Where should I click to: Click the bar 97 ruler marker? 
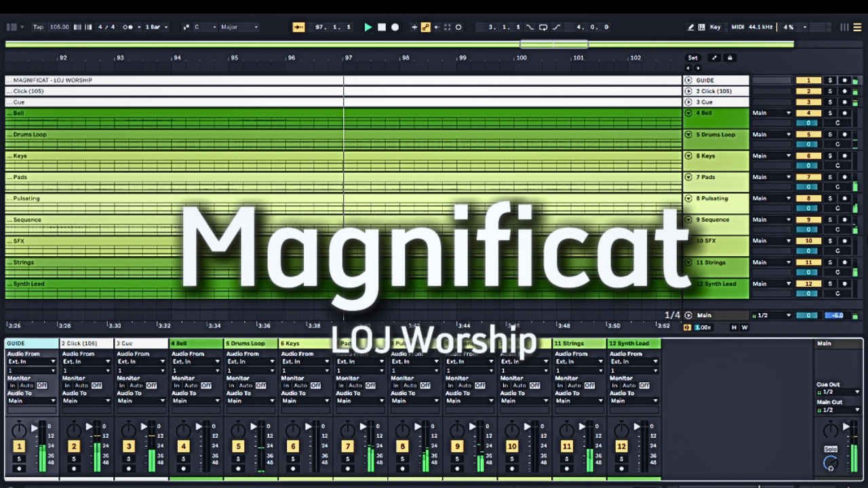pos(349,58)
